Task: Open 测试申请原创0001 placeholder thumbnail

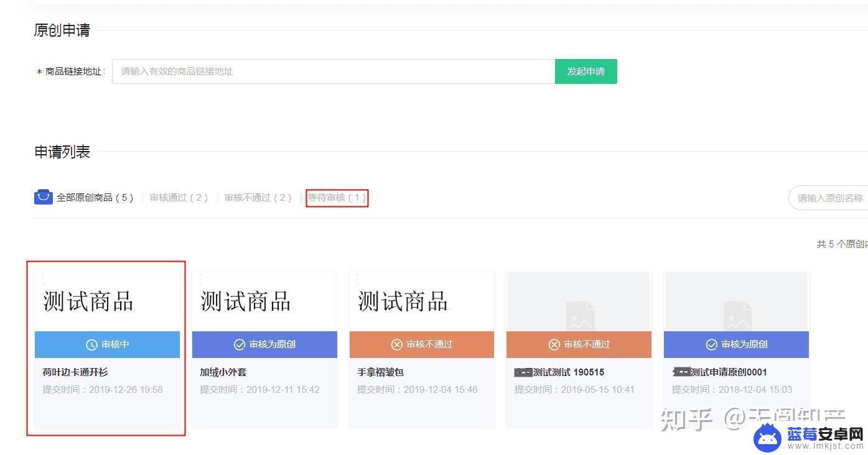Action: pos(736,301)
